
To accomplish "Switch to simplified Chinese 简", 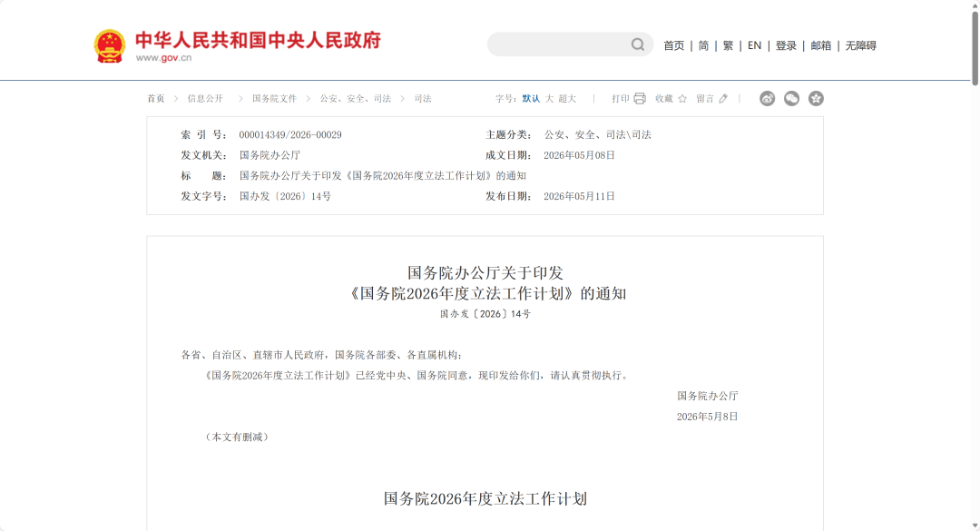I will [704, 45].
